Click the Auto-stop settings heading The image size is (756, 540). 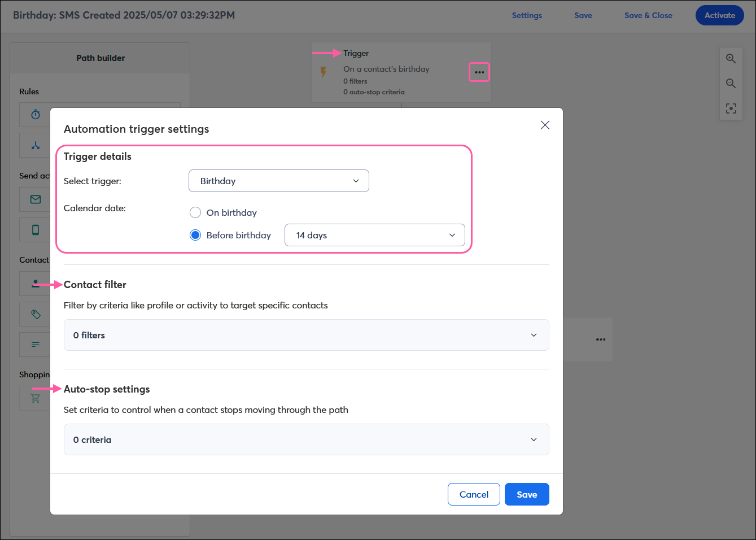click(107, 389)
